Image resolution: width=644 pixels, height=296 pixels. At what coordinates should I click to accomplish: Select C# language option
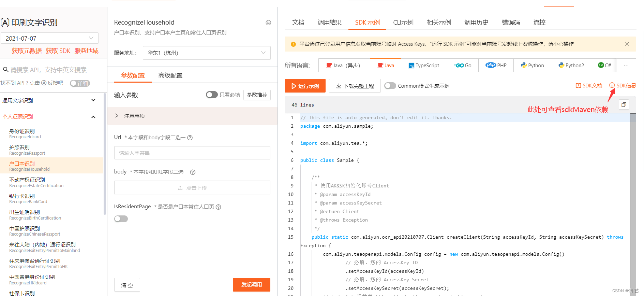(x=604, y=65)
